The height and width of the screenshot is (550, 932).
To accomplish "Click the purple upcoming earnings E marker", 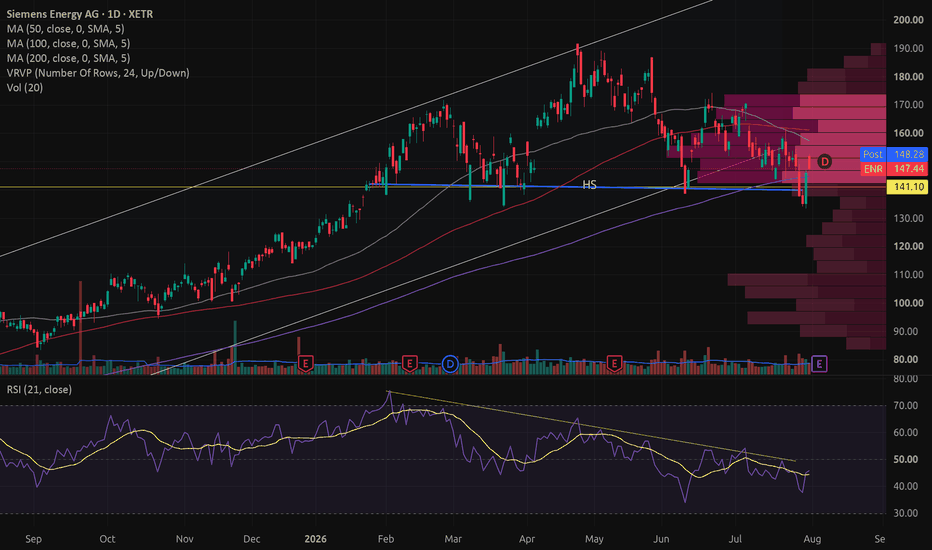I will tap(819, 363).
